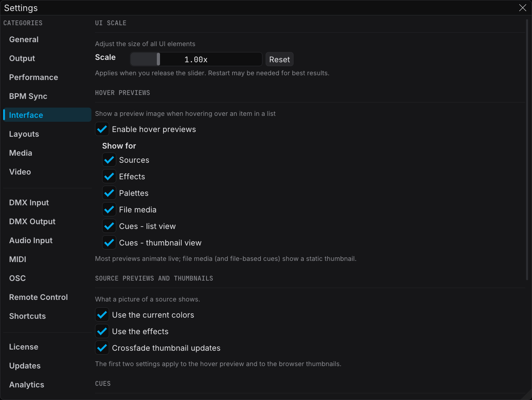Viewport: 532px width, 400px height.
Task: Click the settings panel vertical scrollbar
Action: [527, 150]
